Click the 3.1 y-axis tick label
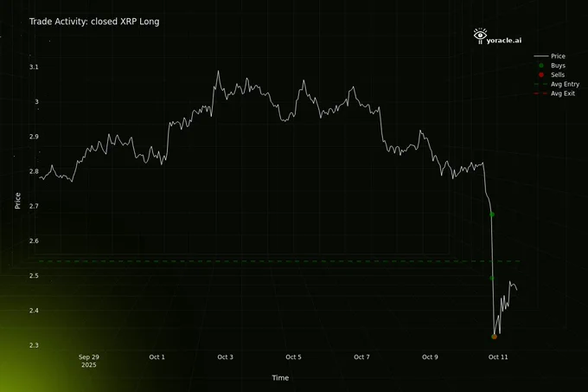Screen dimensions: 588x392 tap(34, 67)
